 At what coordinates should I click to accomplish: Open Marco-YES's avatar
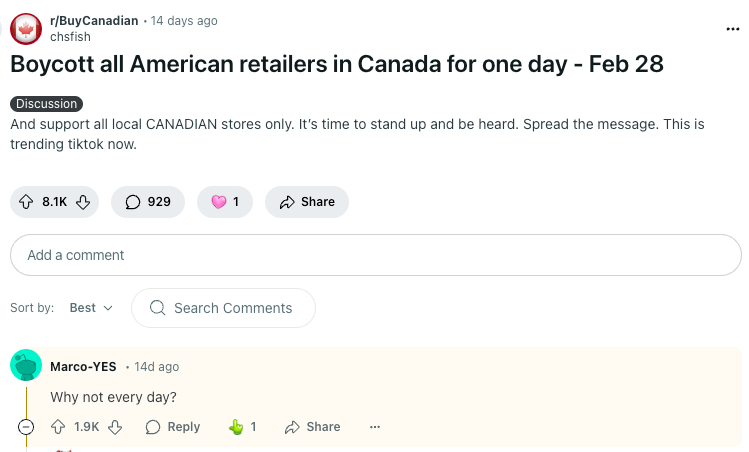[x=26, y=365]
